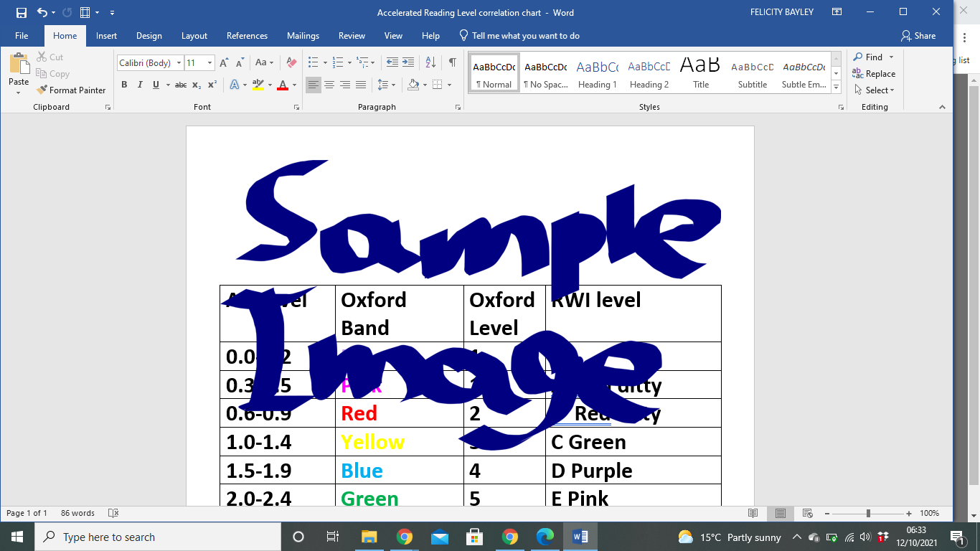The height and width of the screenshot is (551, 980).
Task: Open the font name dropdown (Calibri)
Action: pos(179,63)
